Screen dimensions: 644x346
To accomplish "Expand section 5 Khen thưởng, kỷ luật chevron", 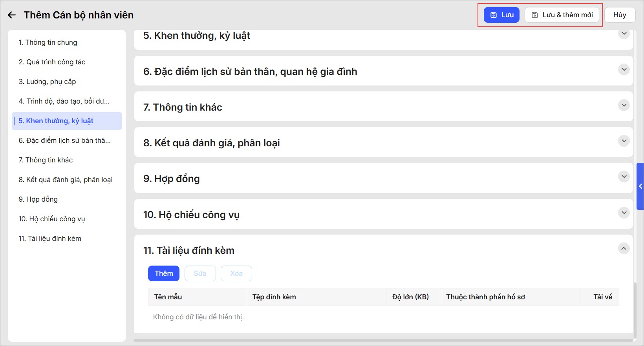I will [x=624, y=34].
